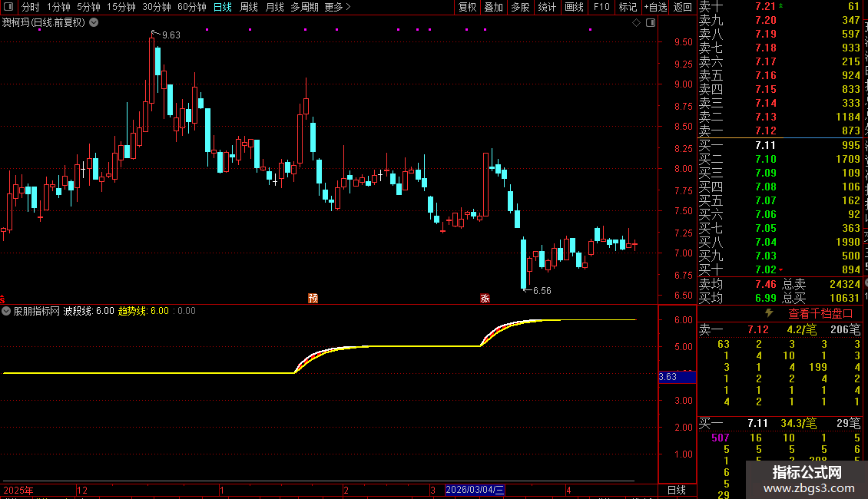Switch to 30分钟 period
Image resolution: width=868 pixels, height=499 pixels.
pos(157,7)
